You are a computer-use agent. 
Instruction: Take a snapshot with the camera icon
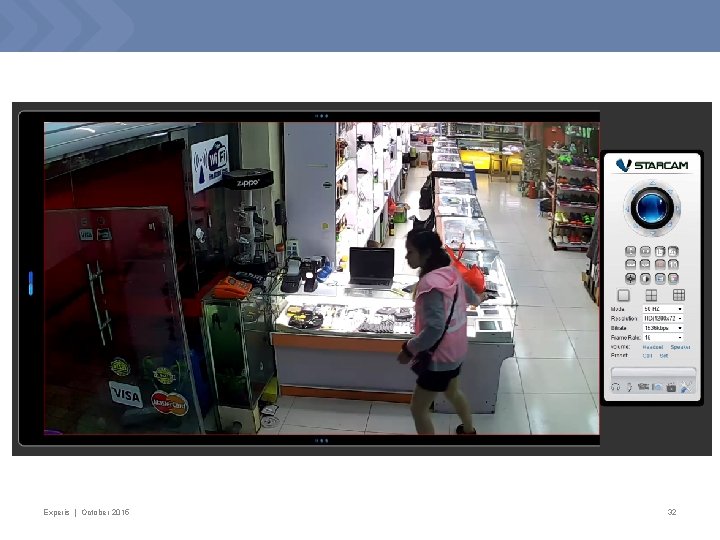tap(657, 387)
